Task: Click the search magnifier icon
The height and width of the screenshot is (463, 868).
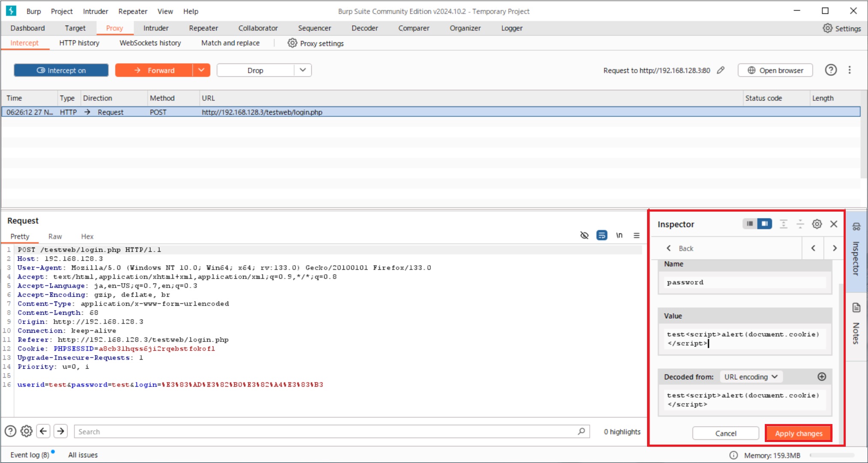Action: click(581, 431)
